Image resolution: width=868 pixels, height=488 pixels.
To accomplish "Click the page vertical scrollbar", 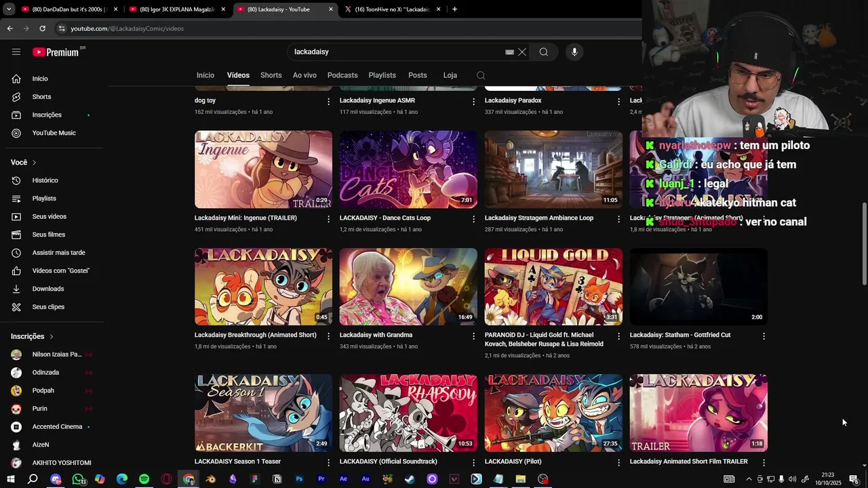I will pos(864,244).
